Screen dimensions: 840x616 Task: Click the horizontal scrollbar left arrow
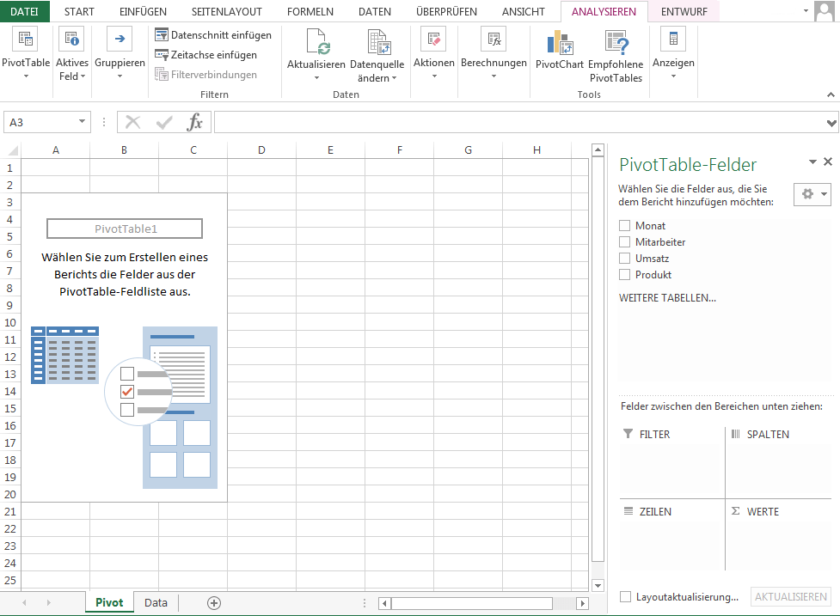tap(384, 604)
